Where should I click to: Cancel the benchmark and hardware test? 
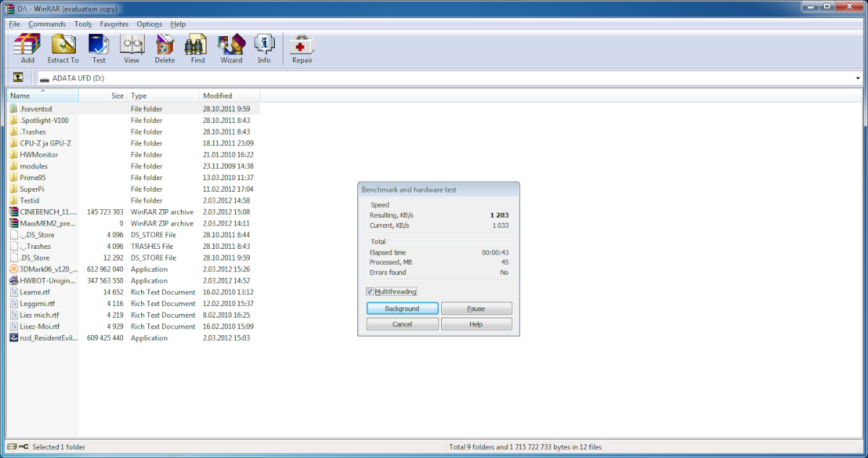(x=402, y=324)
